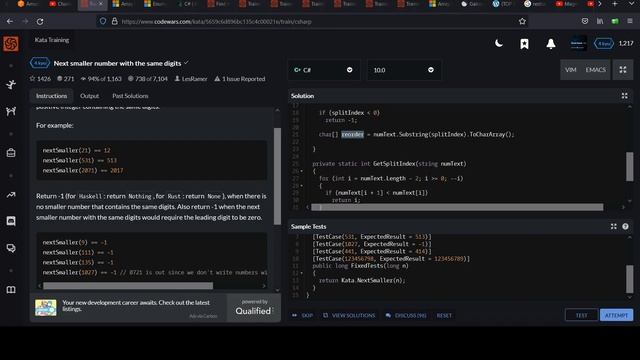Click the kata title 'Next smaller number with the same digits'
Image resolution: width=640 pixels, height=360 pixels.
click(118, 63)
